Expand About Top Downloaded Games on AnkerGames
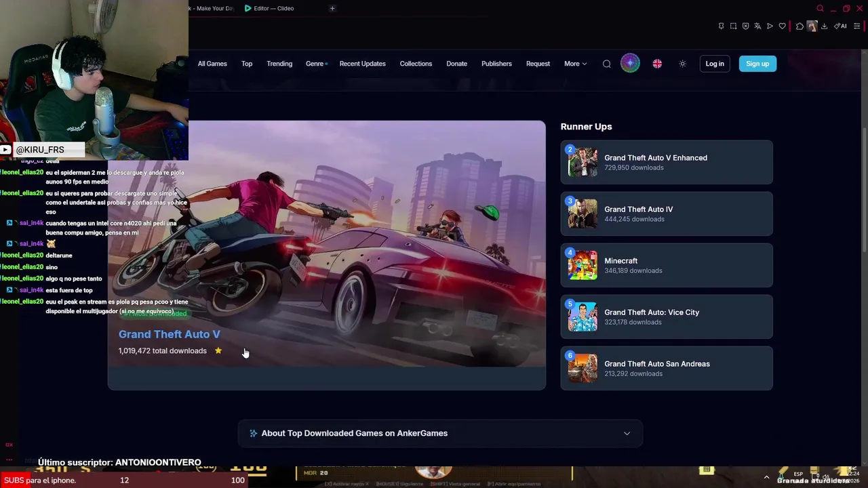This screenshot has height=488, width=868. [x=440, y=433]
